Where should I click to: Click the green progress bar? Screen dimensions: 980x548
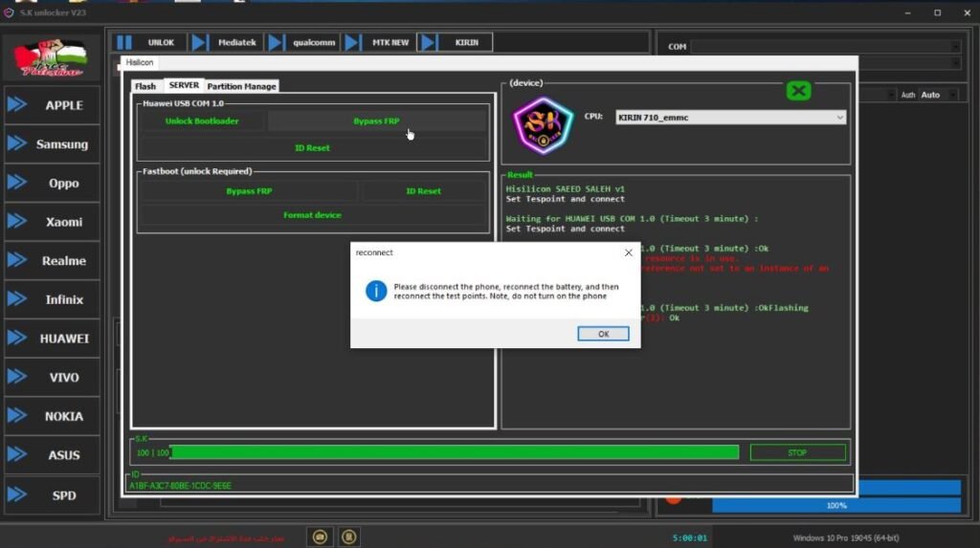455,452
